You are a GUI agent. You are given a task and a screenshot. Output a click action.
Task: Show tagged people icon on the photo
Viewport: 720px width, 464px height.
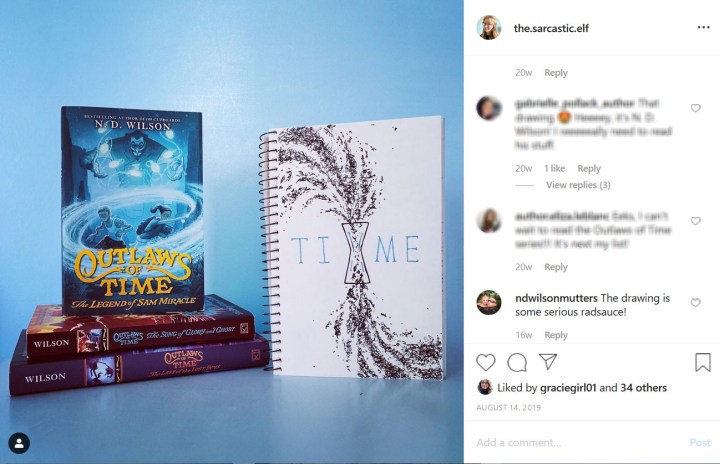click(19, 443)
